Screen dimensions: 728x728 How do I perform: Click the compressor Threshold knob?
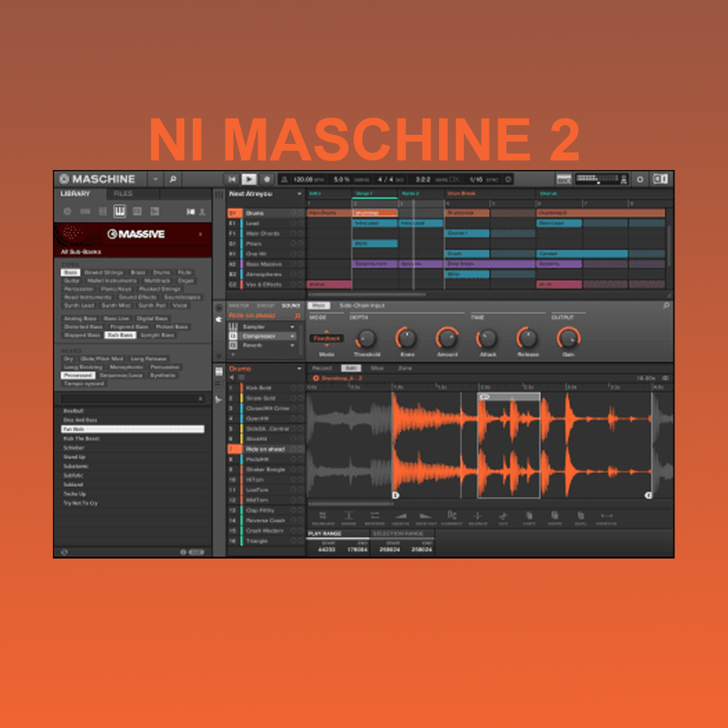[x=366, y=339]
